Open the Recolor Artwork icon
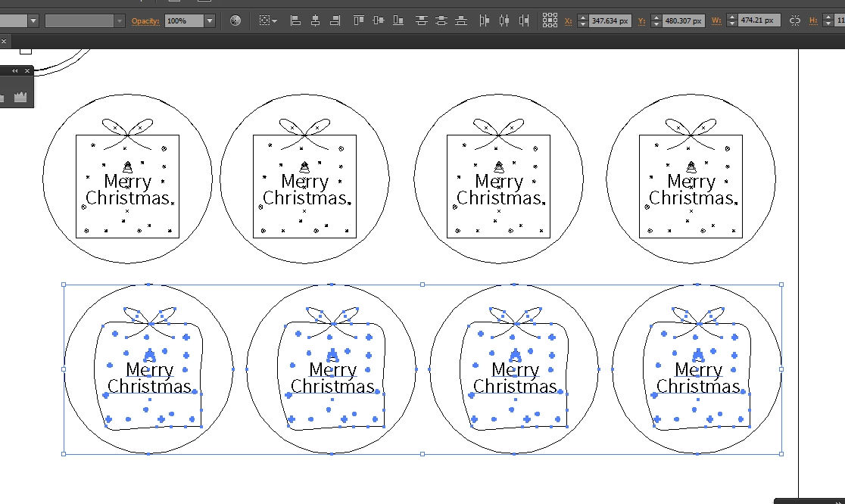The height and width of the screenshot is (504, 845). click(235, 21)
